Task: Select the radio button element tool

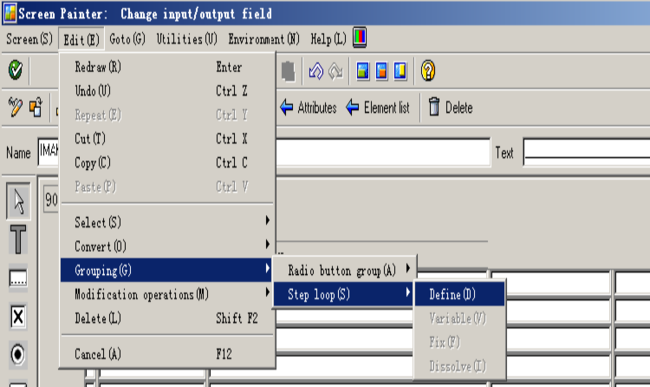Action: coord(18,355)
